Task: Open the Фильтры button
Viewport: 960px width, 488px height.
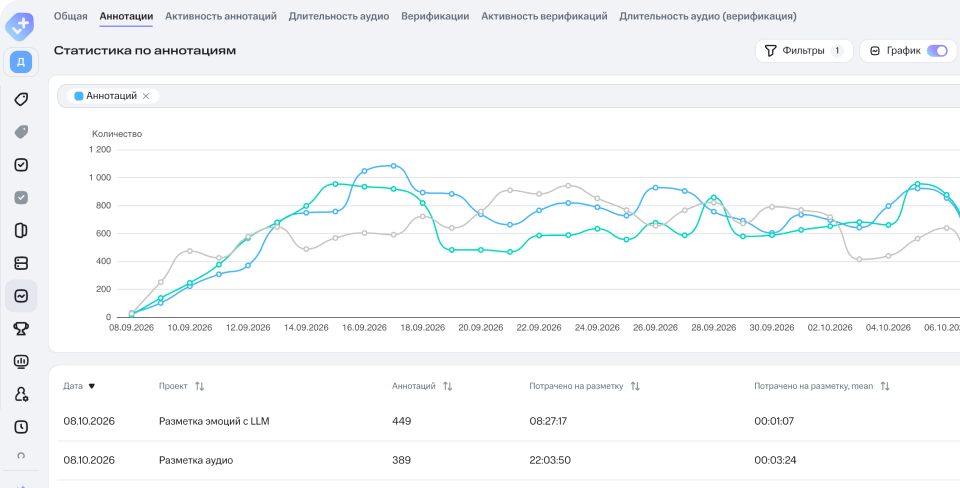Action: click(804, 51)
